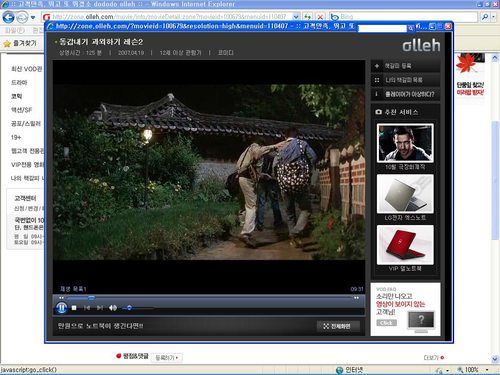This screenshot has width=500, height=375.
Task: Rewind using the left double-arrow on seek bar
Action: [61, 298]
